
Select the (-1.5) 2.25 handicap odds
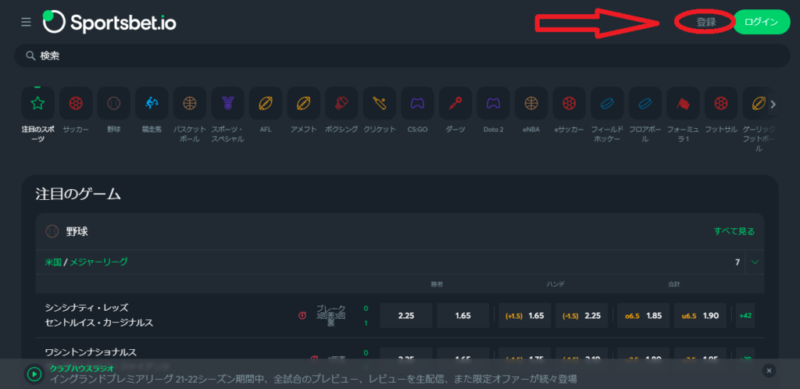pos(582,315)
